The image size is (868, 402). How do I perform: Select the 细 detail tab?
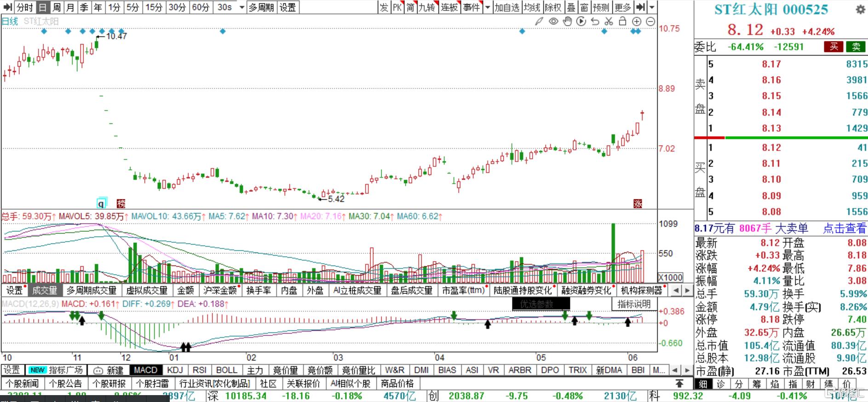tap(702, 384)
